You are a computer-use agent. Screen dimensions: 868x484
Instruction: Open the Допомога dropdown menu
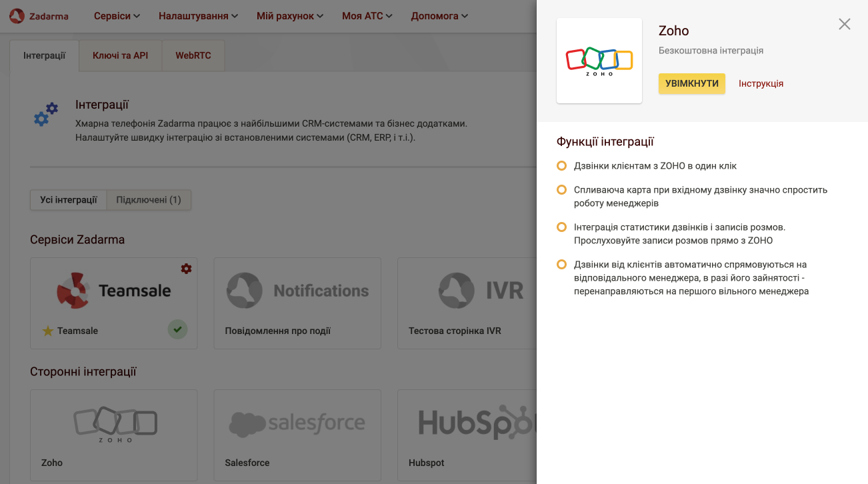[x=439, y=16]
